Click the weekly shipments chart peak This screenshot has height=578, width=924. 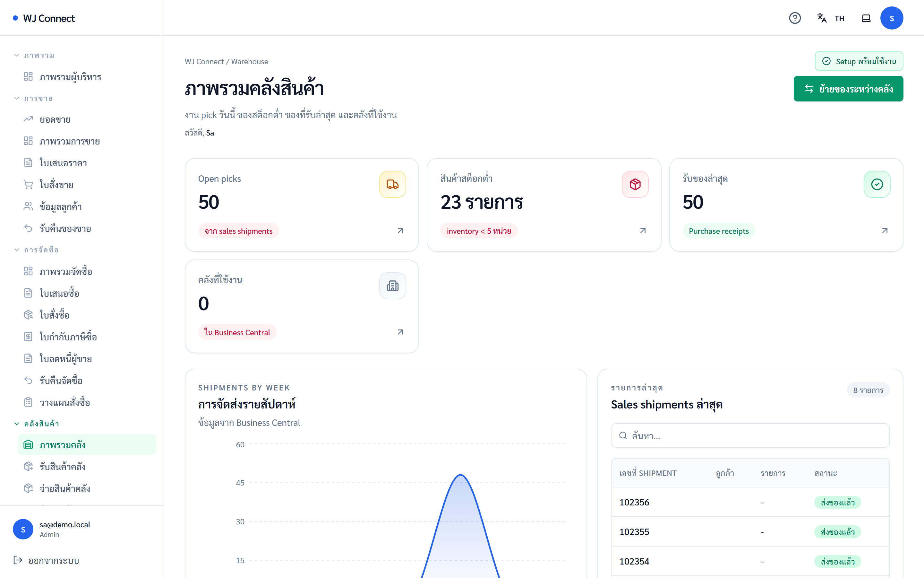pos(461,476)
